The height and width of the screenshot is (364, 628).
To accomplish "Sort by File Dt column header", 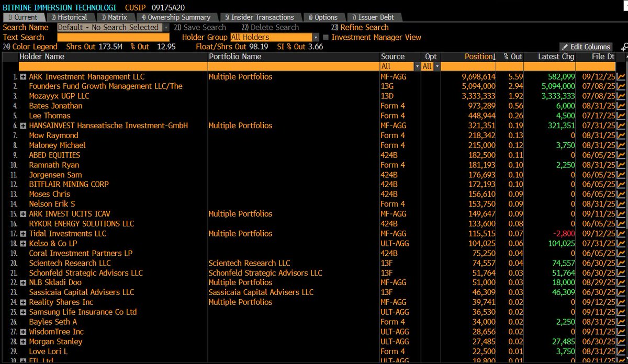I will 603,56.
